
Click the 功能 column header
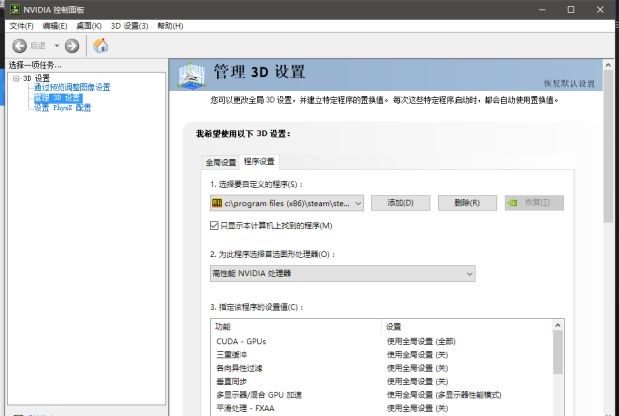[223, 326]
